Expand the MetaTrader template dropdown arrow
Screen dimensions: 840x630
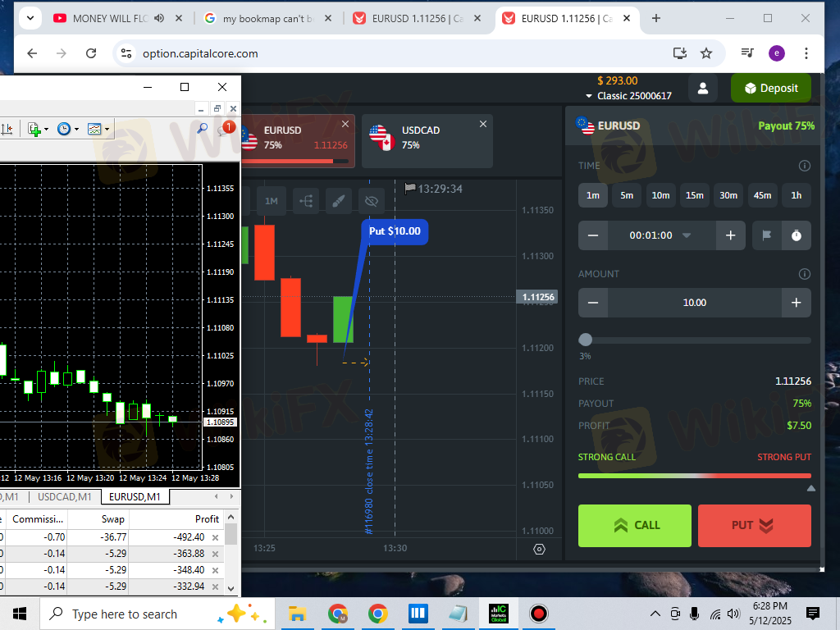(x=46, y=130)
